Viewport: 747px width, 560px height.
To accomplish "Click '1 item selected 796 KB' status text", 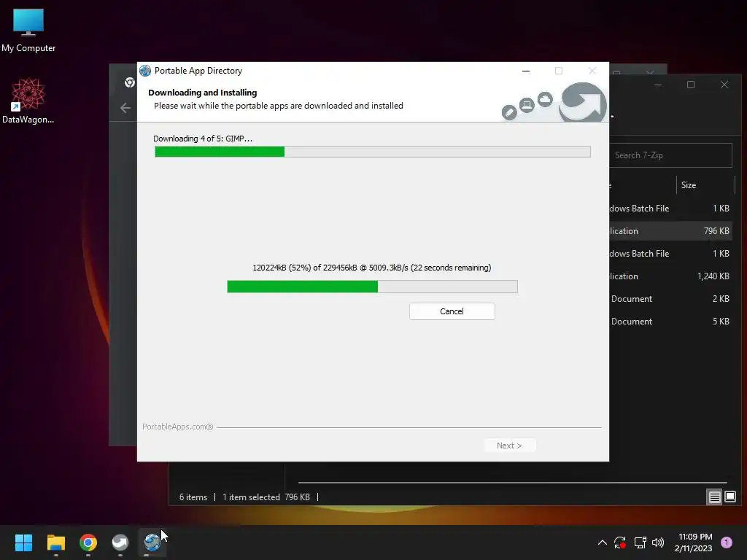I will click(x=266, y=497).
